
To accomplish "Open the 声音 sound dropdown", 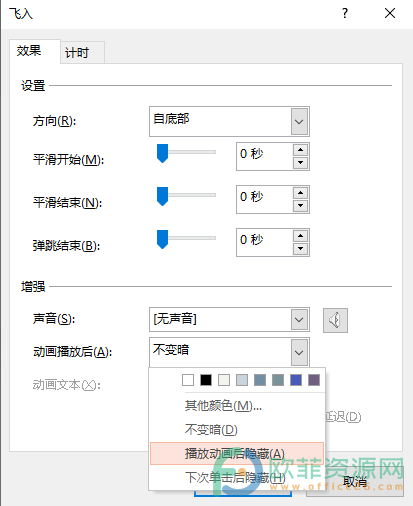I will click(x=299, y=320).
